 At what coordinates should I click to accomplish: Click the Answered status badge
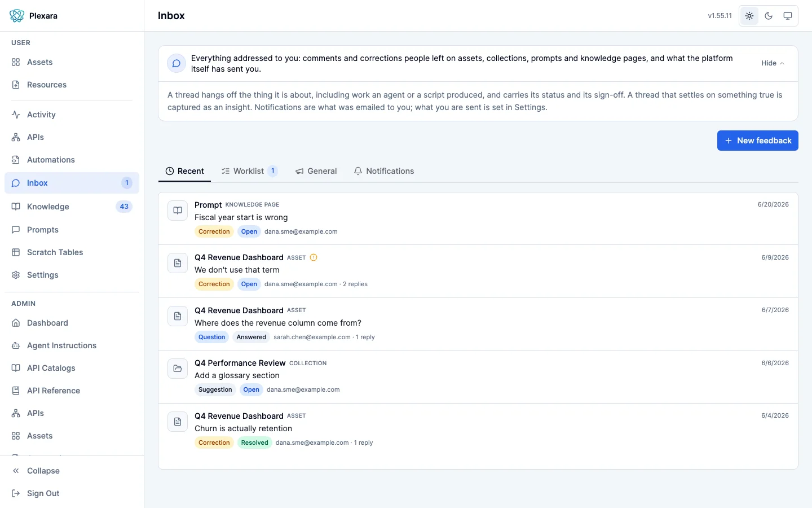coord(251,337)
